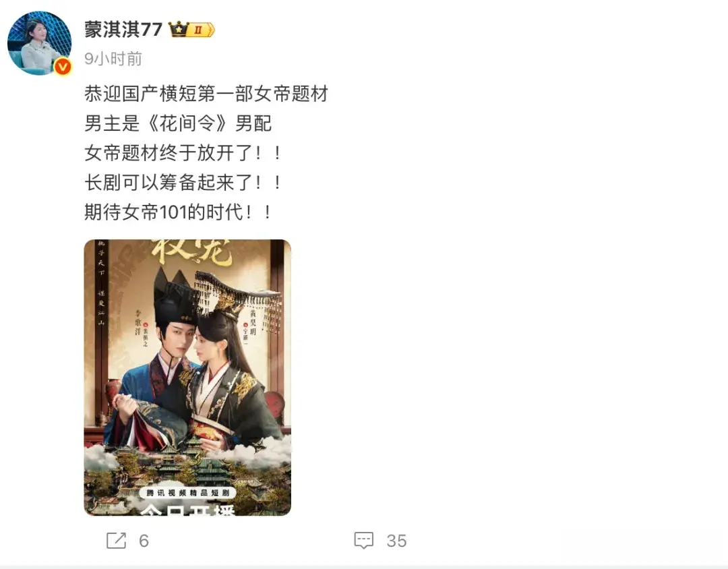The width and height of the screenshot is (728, 569).
Task: Open username 蒙淇淇77 profile link
Action: tap(123, 30)
